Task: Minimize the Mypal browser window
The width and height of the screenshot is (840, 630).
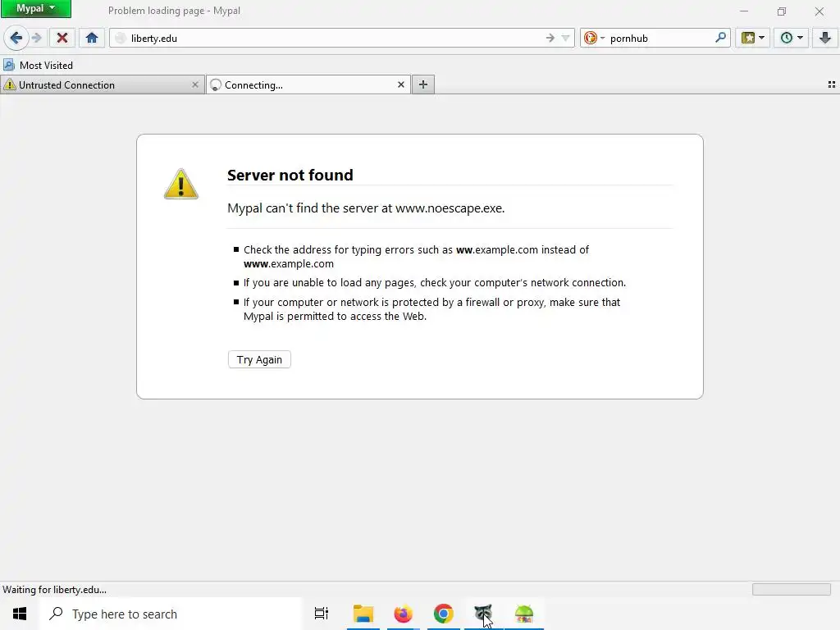Action: pos(744,11)
